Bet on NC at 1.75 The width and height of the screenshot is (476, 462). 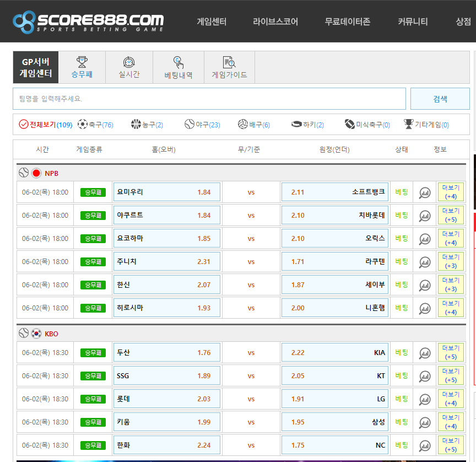click(x=335, y=445)
